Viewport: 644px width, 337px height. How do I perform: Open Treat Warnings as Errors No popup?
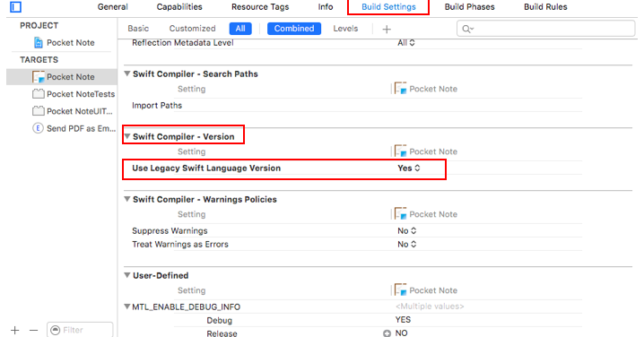406,244
